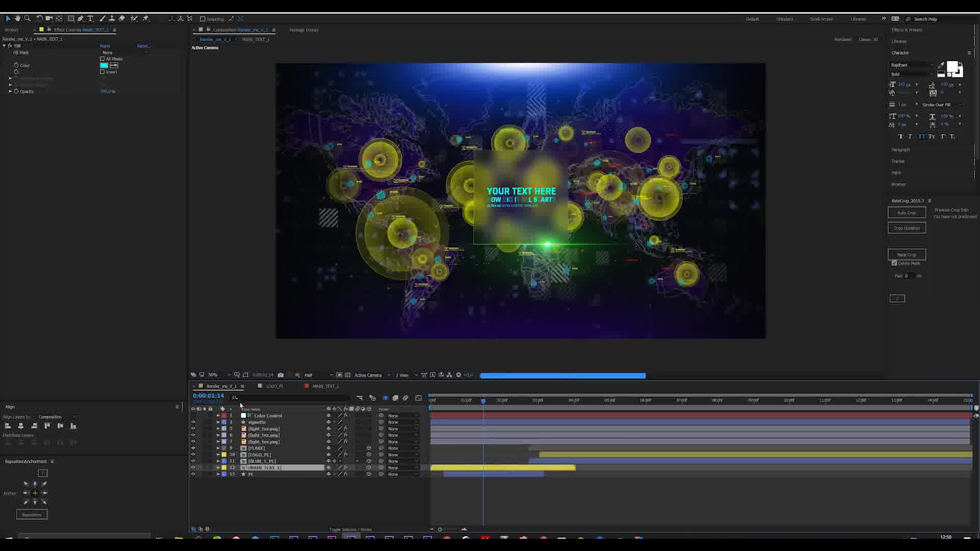Select the Zoom magnifier tool
Viewport: 980px width, 551px height.
pyautogui.click(x=28, y=18)
